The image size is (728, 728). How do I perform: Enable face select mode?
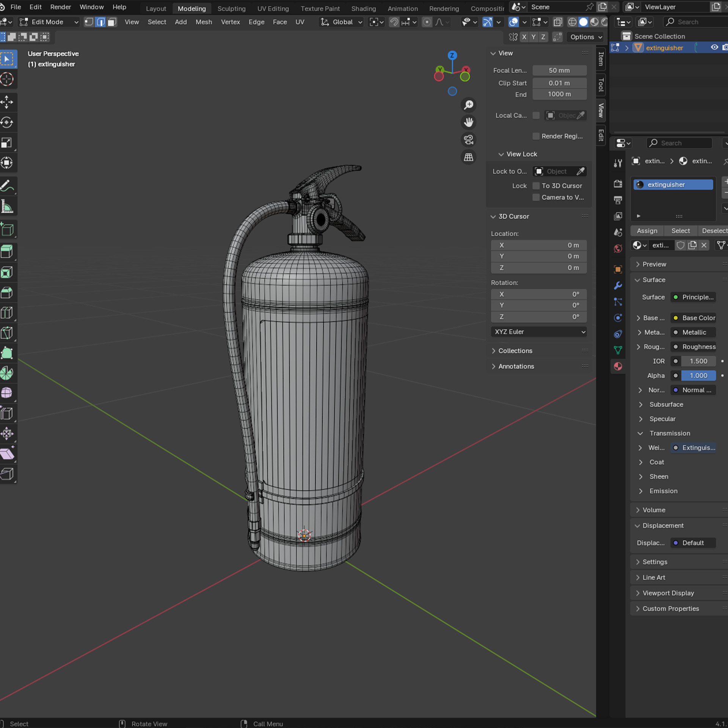(x=112, y=22)
